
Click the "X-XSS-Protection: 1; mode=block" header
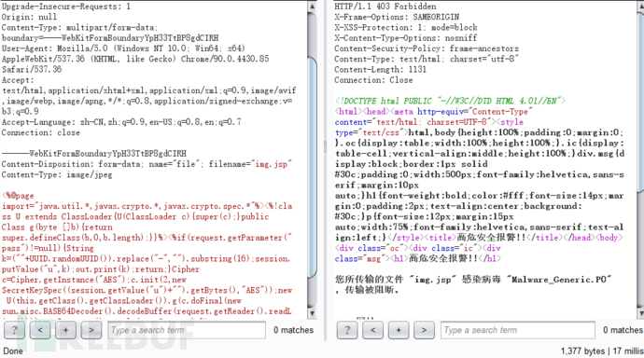pyautogui.click(x=406, y=27)
